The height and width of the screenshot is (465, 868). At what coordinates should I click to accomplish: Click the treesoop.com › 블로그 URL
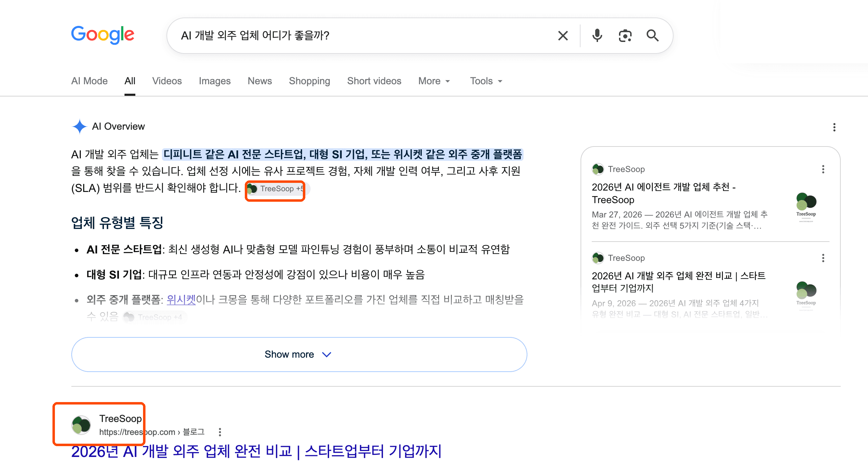[152, 432]
